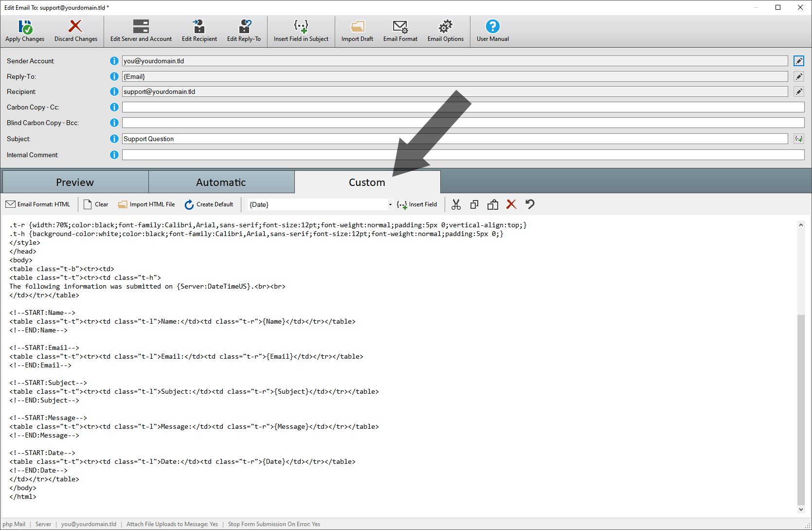Click Discard Changes red X icon
The width and height of the screenshot is (812, 530).
(x=75, y=26)
